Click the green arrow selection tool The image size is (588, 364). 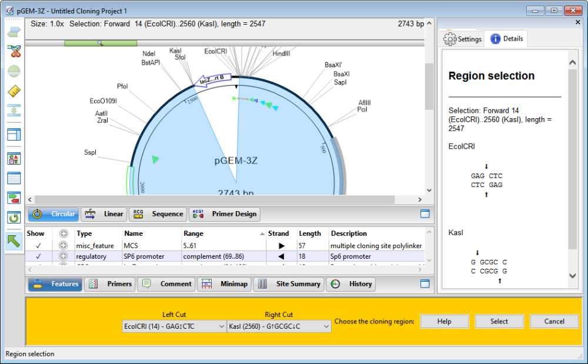pos(14,241)
